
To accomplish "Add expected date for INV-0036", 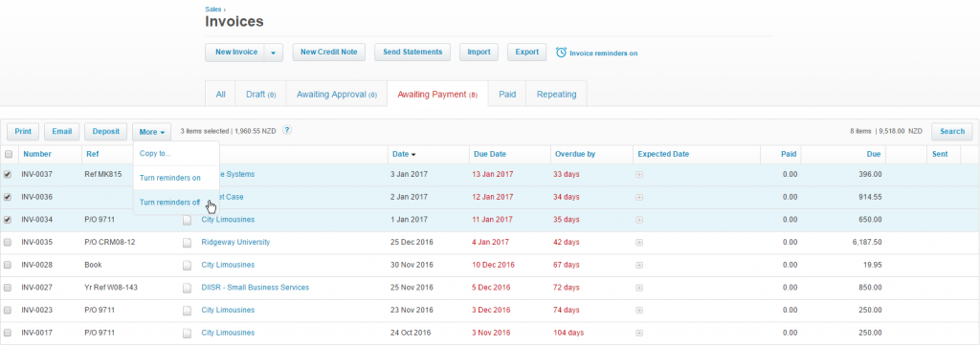I will tap(639, 197).
